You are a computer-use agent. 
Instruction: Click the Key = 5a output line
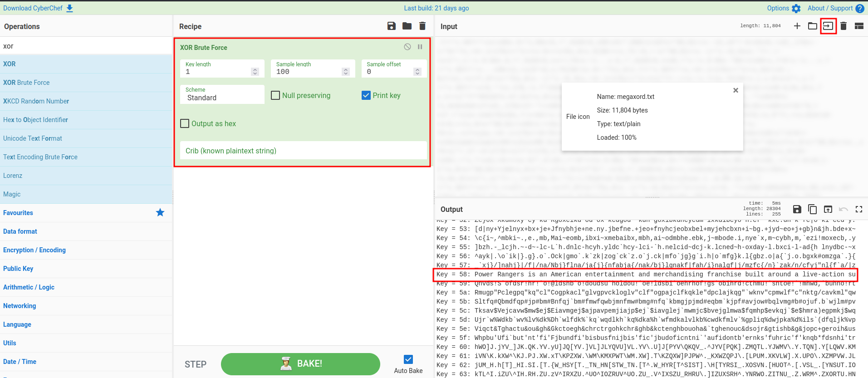tap(646, 293)
